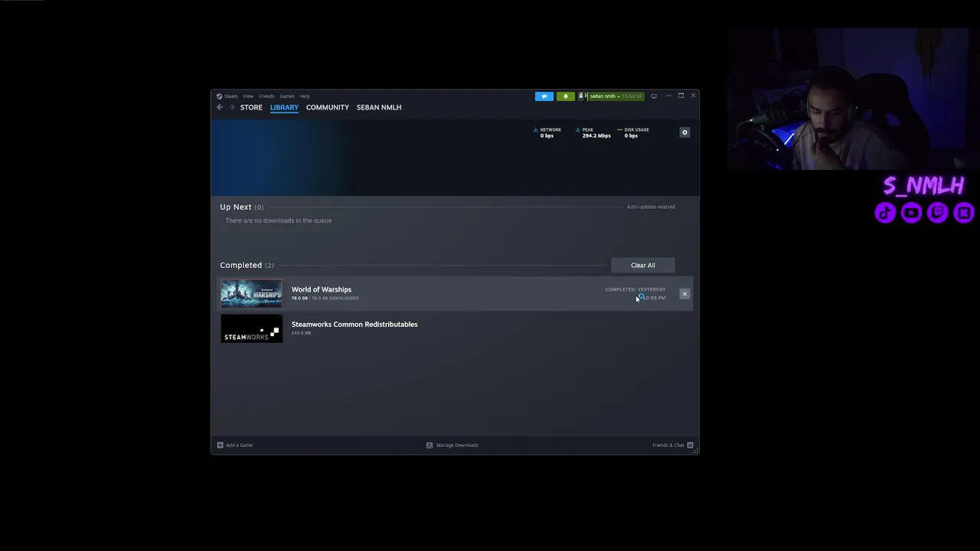Click Steamworks Common Redistributables title
This screenshot has width=980, height=551.
[x=354, y=324]
